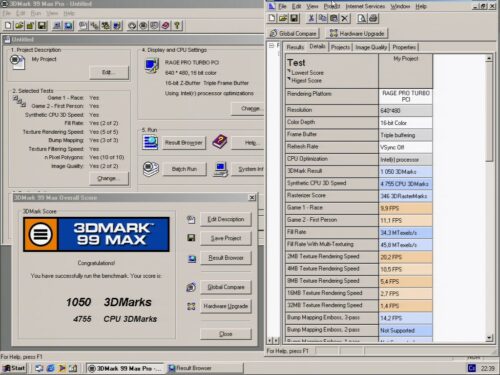Open Help menu in Result Browser
The width and height of the screenshot is (500, 375).
[x=421, y=6]
